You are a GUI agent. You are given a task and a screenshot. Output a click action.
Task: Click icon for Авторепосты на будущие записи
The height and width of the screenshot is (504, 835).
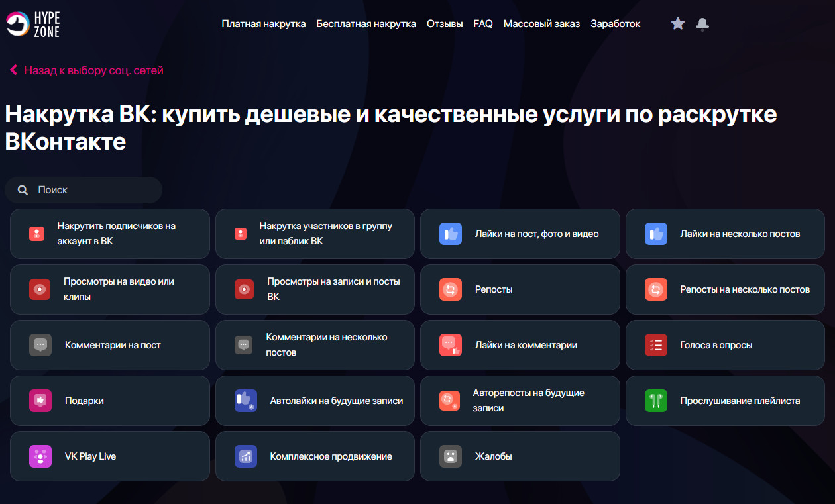click(x=449, y=401)
